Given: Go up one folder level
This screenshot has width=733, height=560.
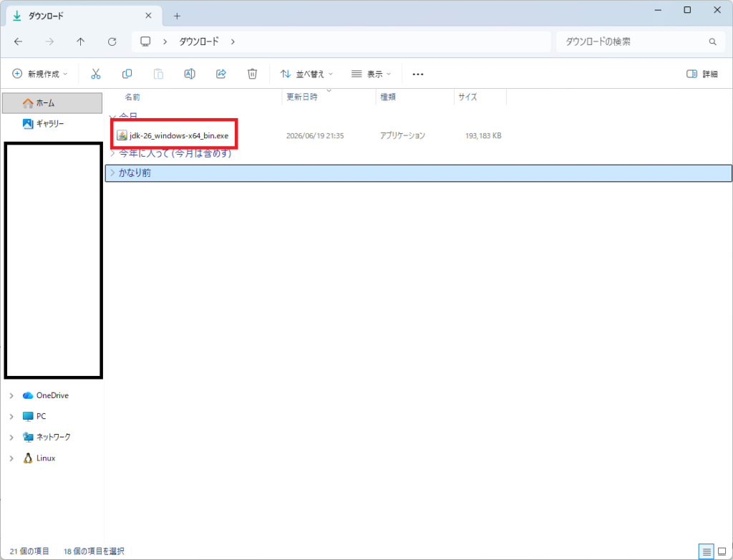Looking at the screenshot, I should click(x=81, y=42).
